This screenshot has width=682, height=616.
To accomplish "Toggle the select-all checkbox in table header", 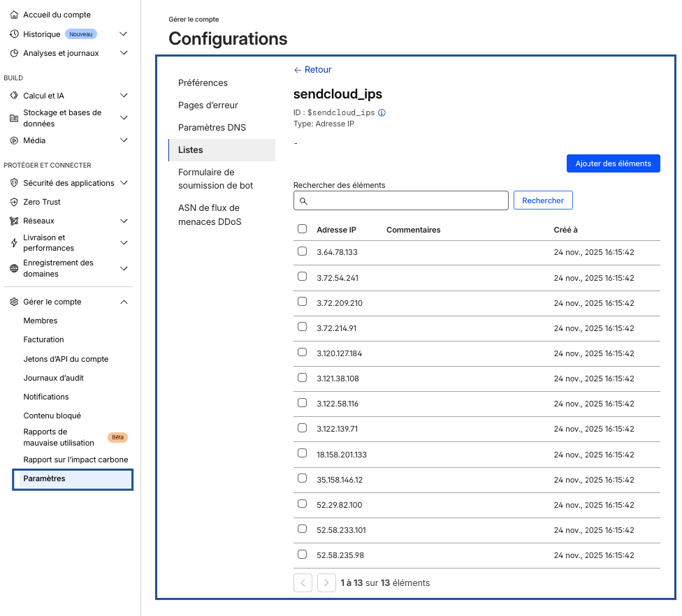I will click(x=303, y=229).
